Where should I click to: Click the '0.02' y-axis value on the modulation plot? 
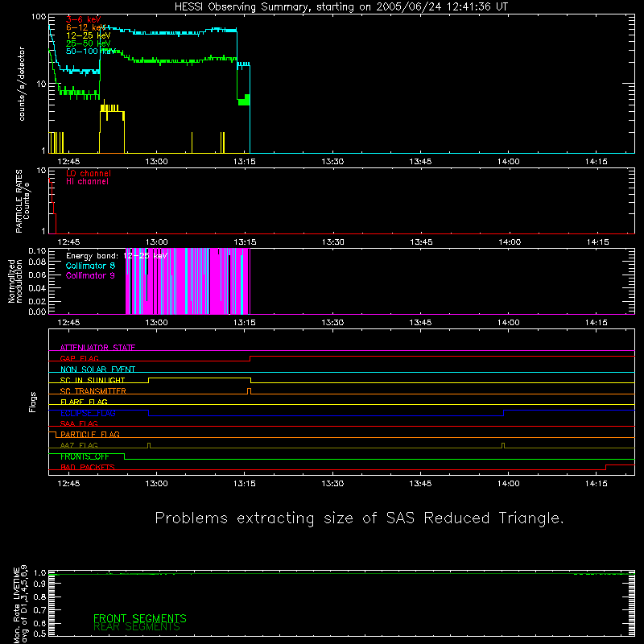coord(37,301)
